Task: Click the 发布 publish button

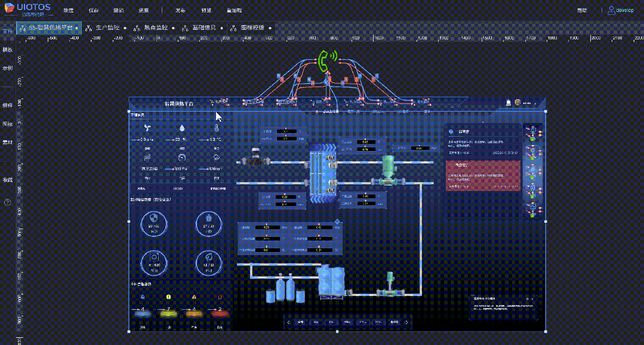Action: tap(180, 11)
